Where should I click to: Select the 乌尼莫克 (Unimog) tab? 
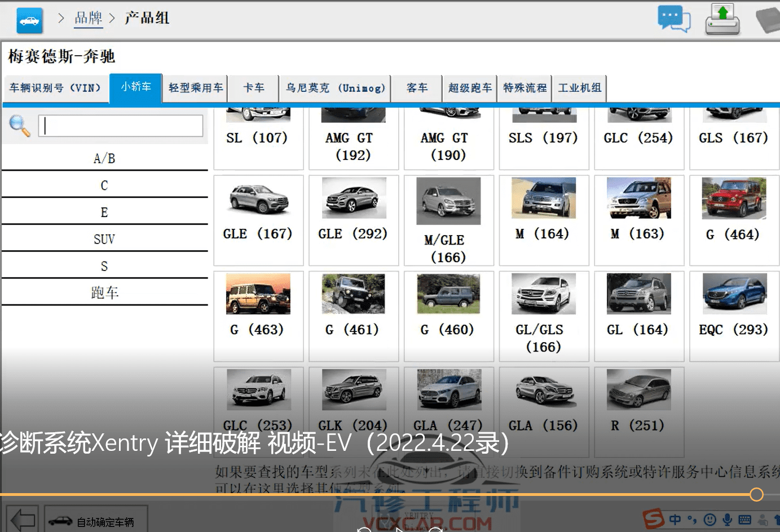pos(335,88)
